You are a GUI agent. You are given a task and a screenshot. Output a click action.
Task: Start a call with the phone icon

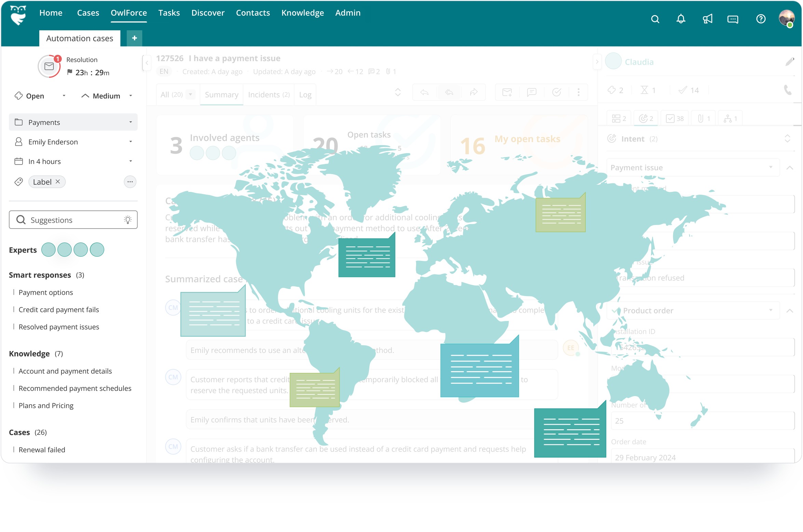coord(788,90)
